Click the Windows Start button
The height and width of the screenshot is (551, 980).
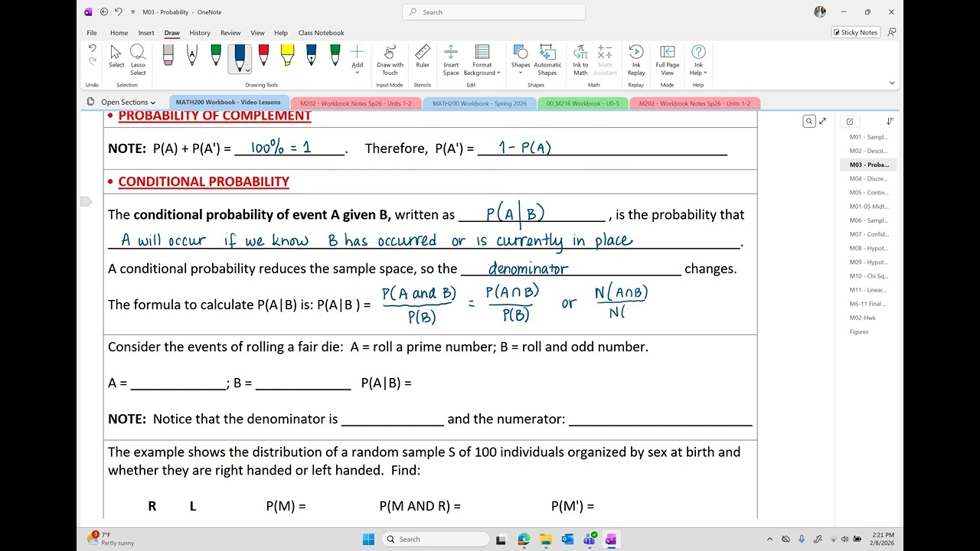(x=368, y=539)
